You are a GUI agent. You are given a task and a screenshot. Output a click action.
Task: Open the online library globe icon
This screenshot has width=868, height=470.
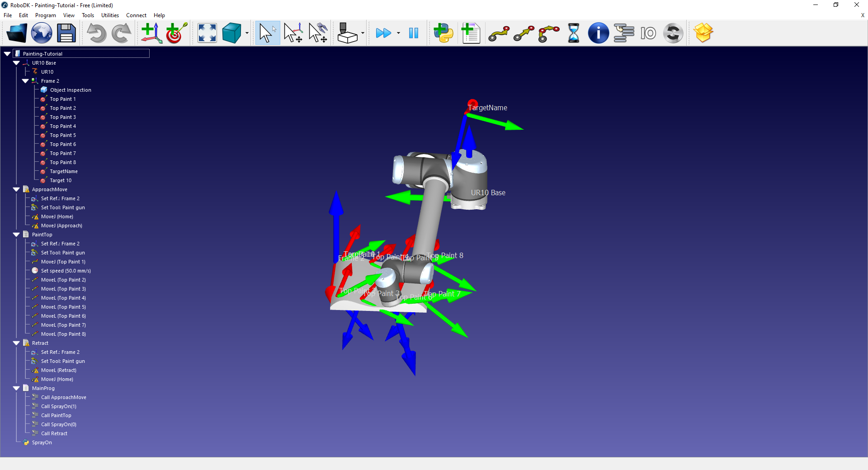pos(42,33)
